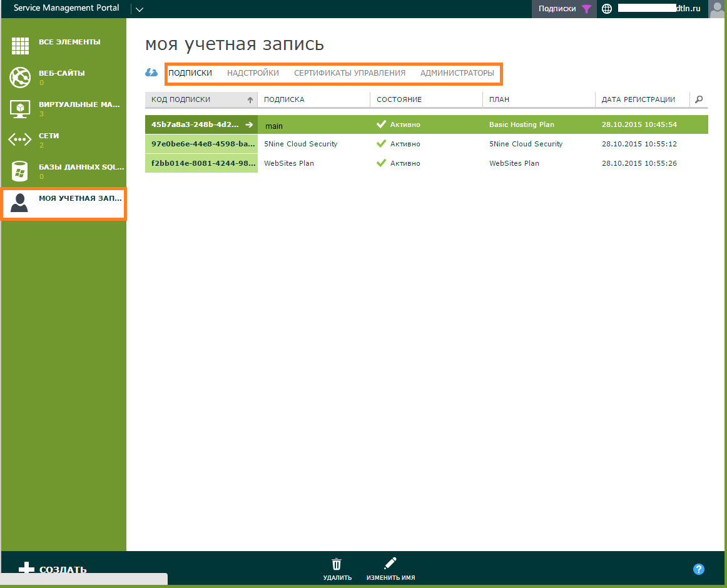Click the search magnifier in table header

[699, 99]
